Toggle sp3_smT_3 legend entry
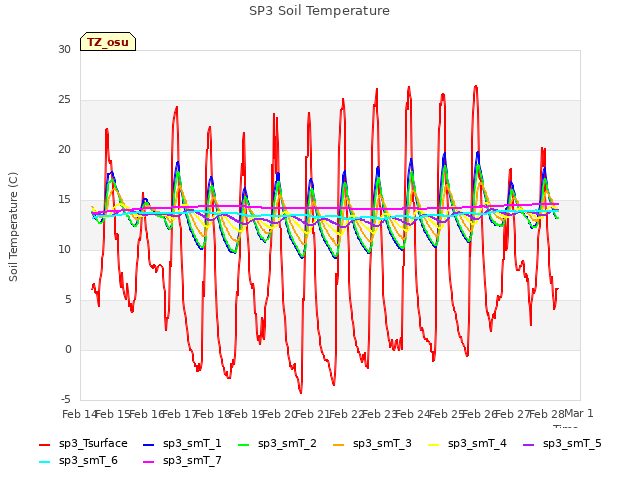 372,444
